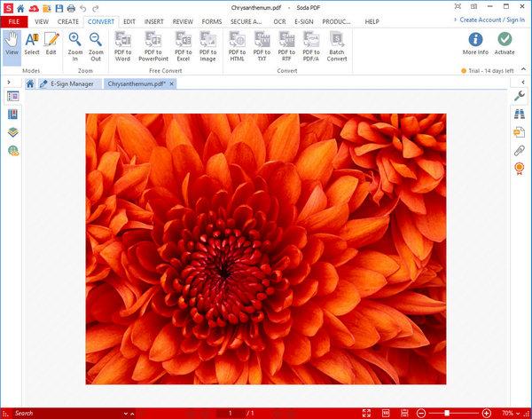This screenshot has height=419, width=532.
Task: Click the Chrysanthemum flower image page
Action: click(266, 249)
